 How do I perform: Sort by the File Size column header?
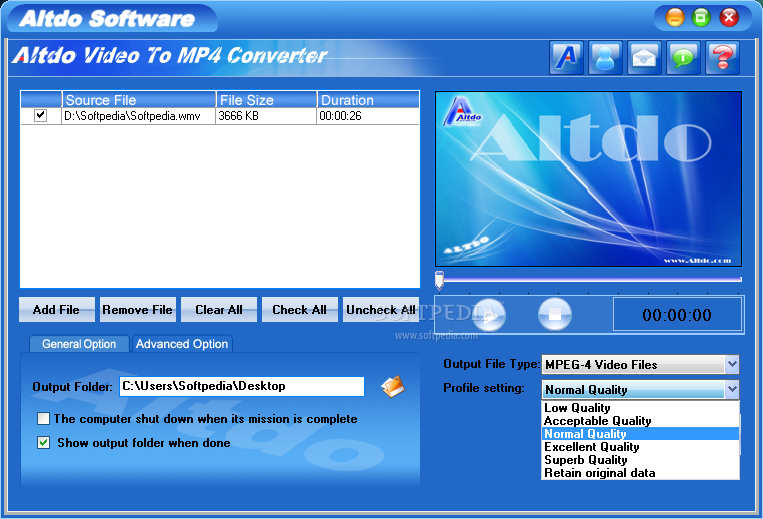point(266,100)
